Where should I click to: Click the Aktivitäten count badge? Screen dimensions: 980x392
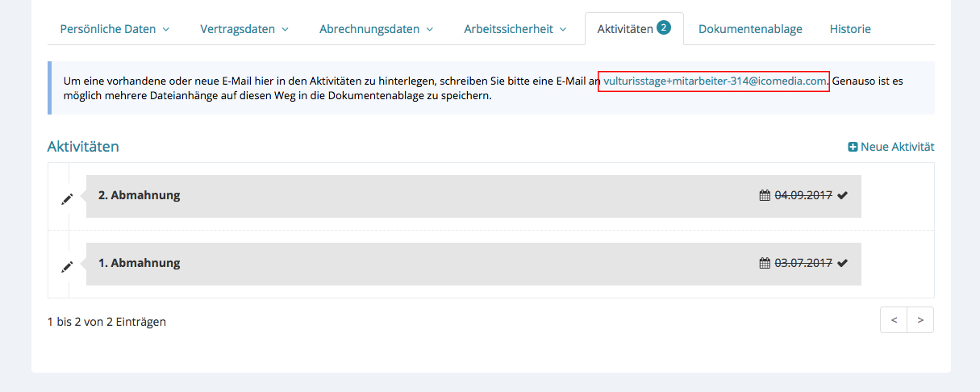tap(663, 27)
